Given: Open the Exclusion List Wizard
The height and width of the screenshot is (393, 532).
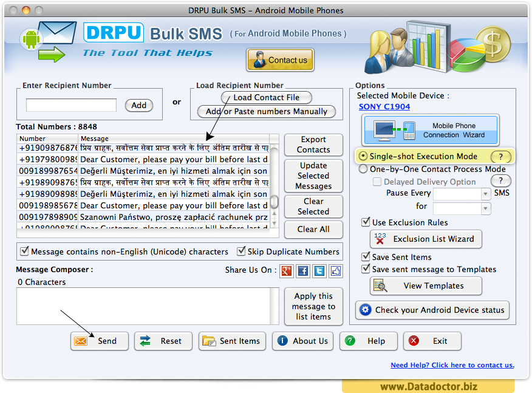Looking at the screenshot, I should point(426,239).
